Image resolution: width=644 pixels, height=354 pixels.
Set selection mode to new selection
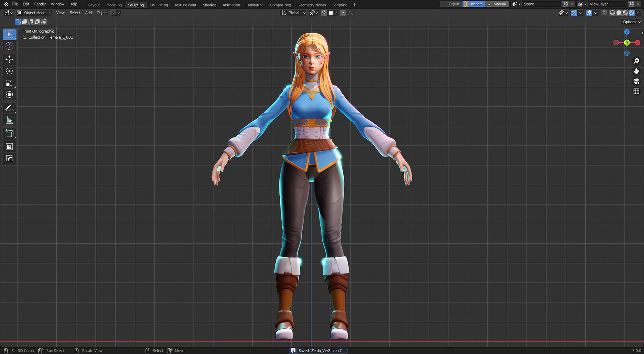(18, 22)
